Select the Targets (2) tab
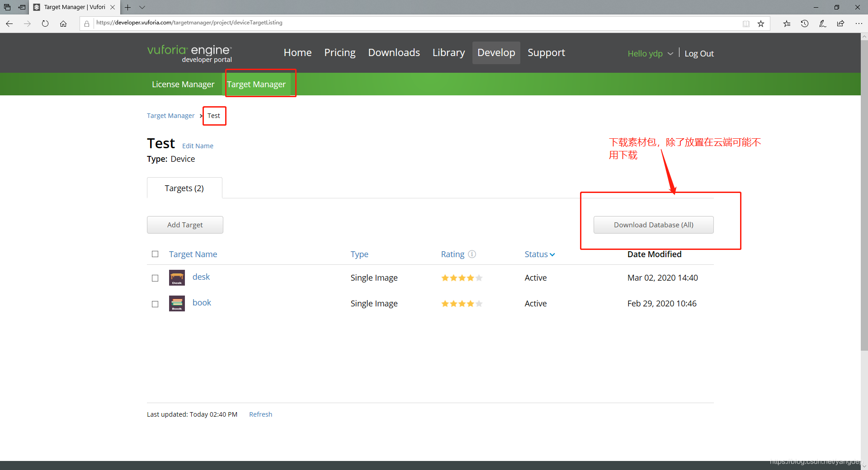868x470 pixels. tap(184, 188)
